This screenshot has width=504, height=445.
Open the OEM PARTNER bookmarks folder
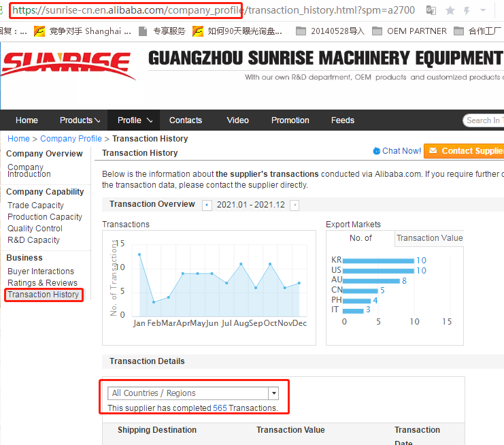(409, 31)
